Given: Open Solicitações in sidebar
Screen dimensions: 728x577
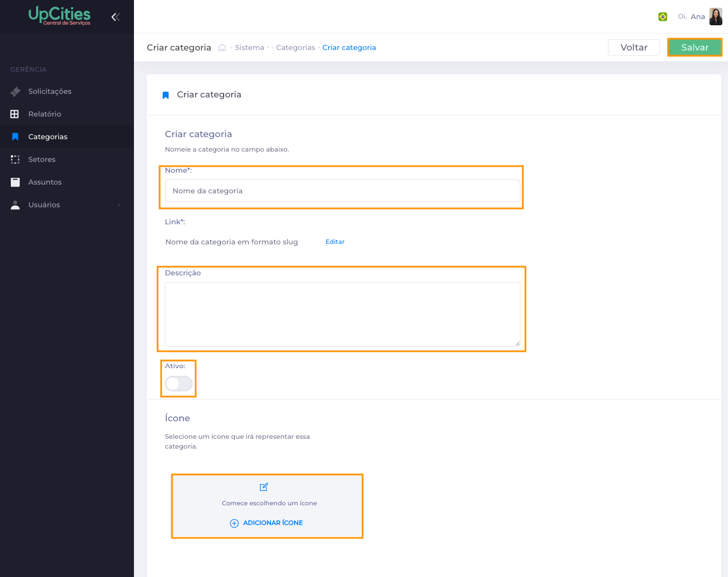Looking at the screenshot, I should (67, 91).
